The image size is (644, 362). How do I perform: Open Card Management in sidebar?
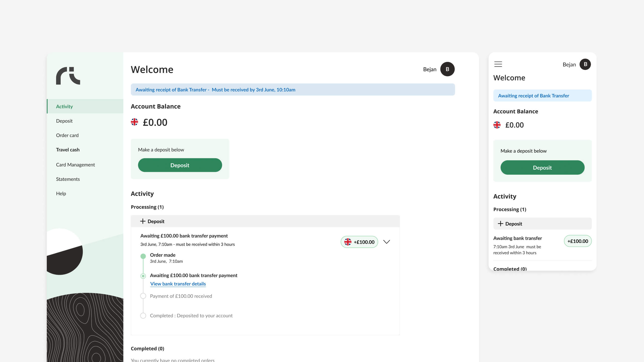coord(75,165)
